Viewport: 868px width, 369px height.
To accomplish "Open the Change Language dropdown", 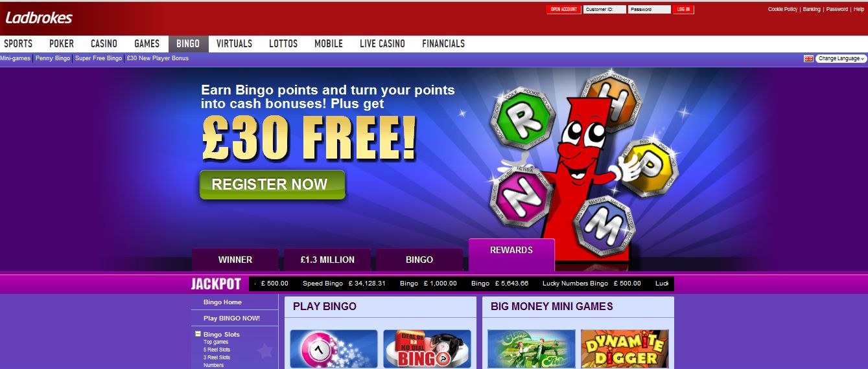I will [841, 58].
